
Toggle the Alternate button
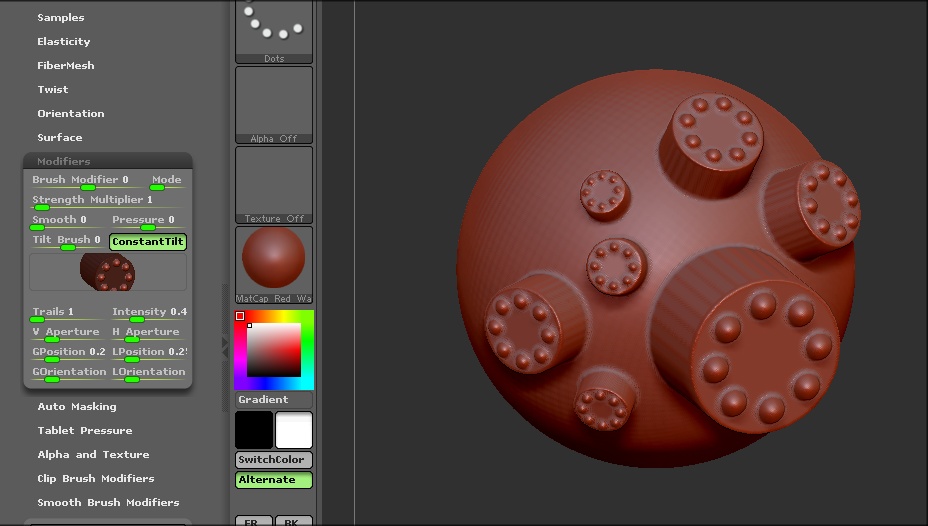pyautogui.click(x=274, y=480)
